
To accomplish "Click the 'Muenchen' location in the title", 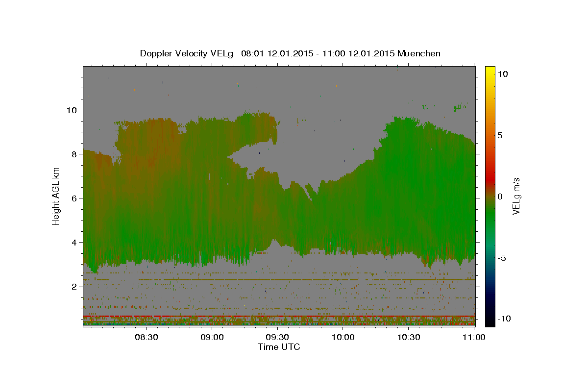I will point(419,53).
